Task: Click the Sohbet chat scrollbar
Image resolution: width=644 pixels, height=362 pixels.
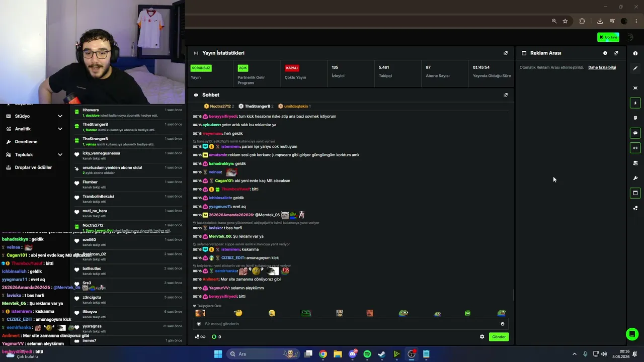Action: pyautogui.click(x=513, y=295)
